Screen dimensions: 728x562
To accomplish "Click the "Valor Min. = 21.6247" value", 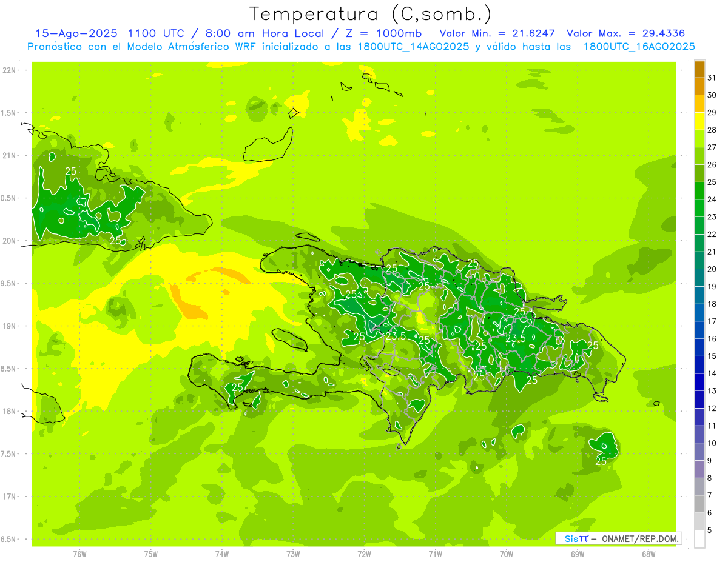I will [x=497, y=33].
